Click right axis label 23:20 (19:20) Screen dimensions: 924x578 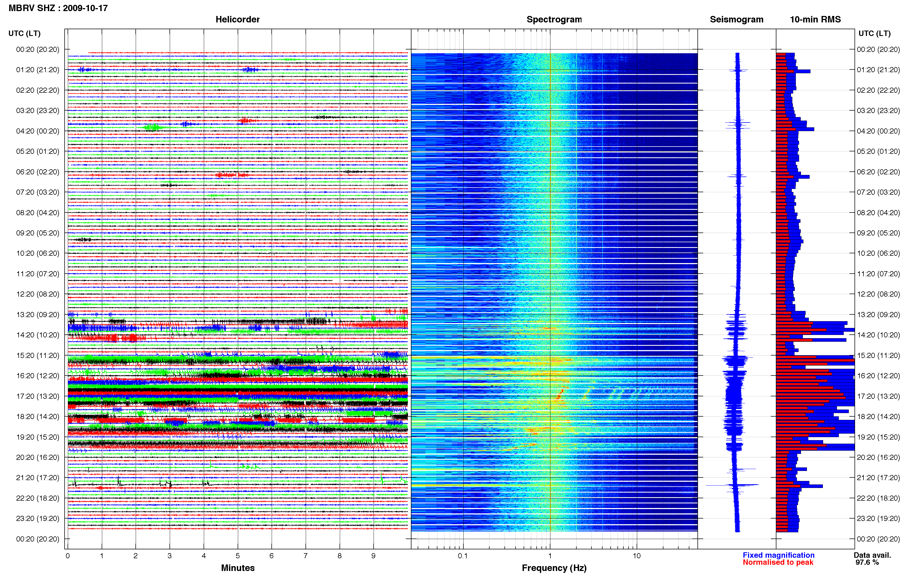[x=878, y=518]
